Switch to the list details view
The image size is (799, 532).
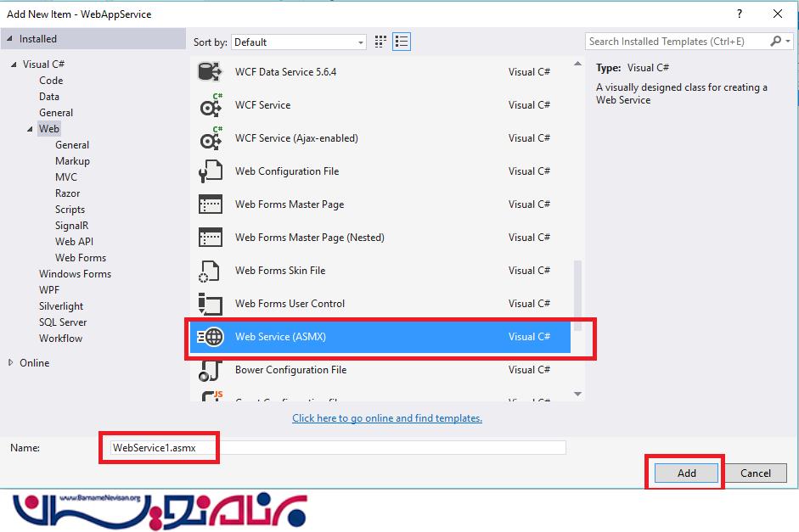coord(402,42)
